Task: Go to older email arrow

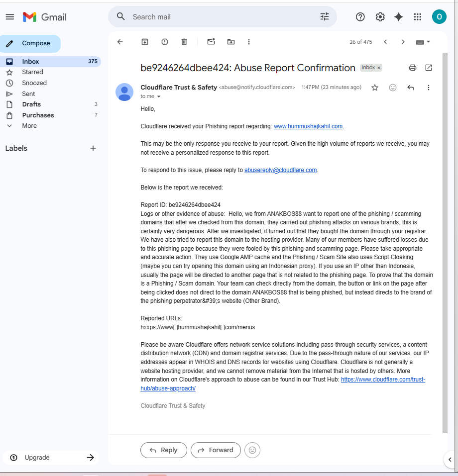Action: tap(403, 42)
